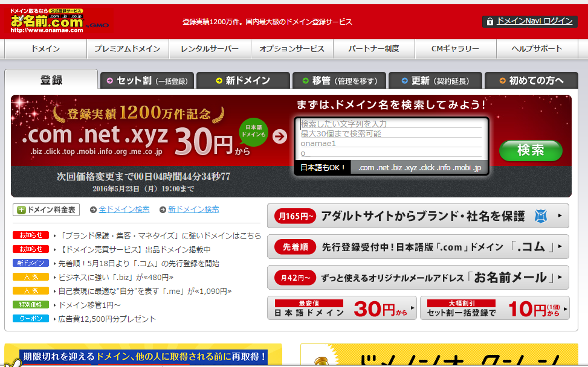Switch to the セット割（一括登録） tab
Image resolution: width=588 pixels, height=367 pixels.
147,79
